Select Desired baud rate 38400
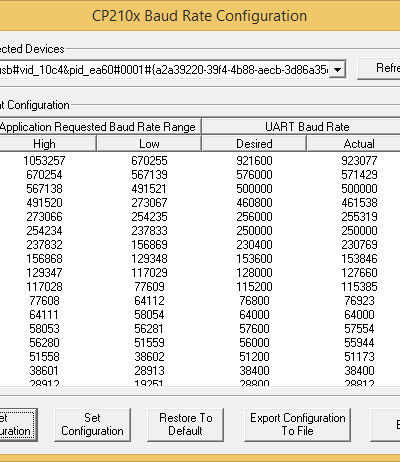This screenshot has height=462, width=400. pos(254,371)
